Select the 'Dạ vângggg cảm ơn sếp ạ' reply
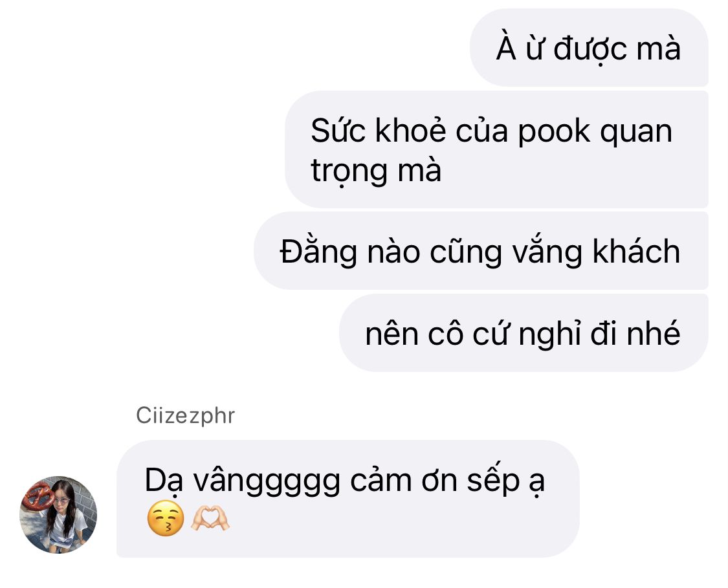The image size is (728, 588). [x=347, y=499]
